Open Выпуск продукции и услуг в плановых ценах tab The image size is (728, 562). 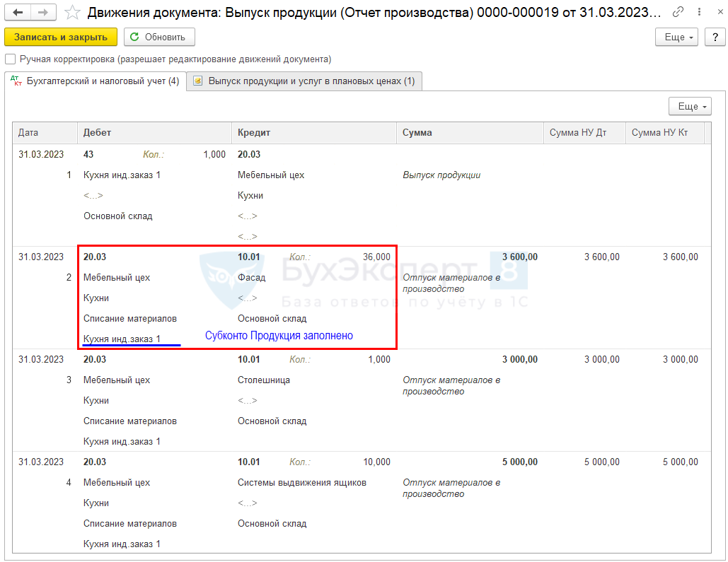[304, 81]
